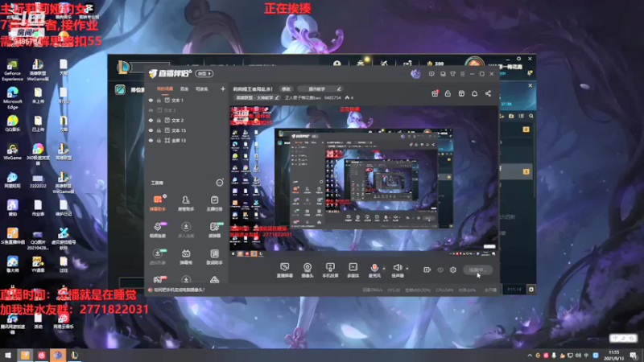Select the 文本 15 source row
Image resolution: width=644 pixels, height=362 pixels.
[x=187, y=130]
